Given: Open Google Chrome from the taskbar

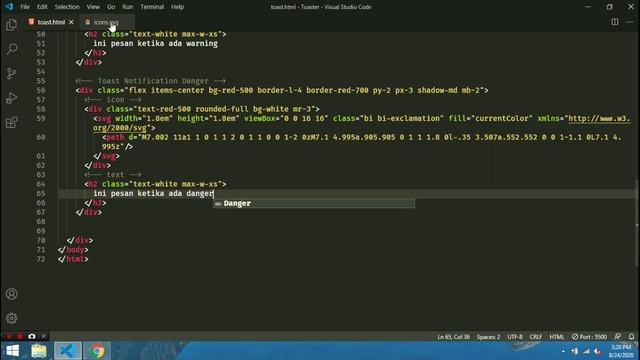Looking at the screenshot, I should [x=97, y=351].
